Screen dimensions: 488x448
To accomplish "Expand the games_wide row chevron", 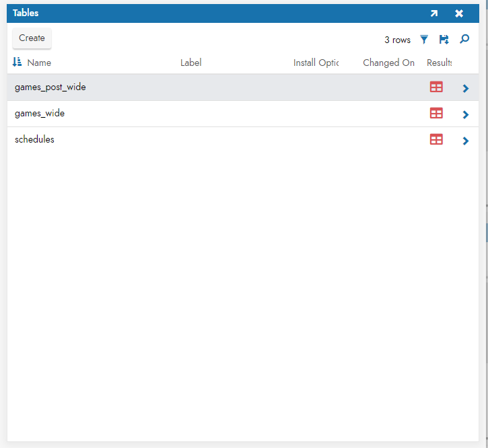I will (465, 114).
